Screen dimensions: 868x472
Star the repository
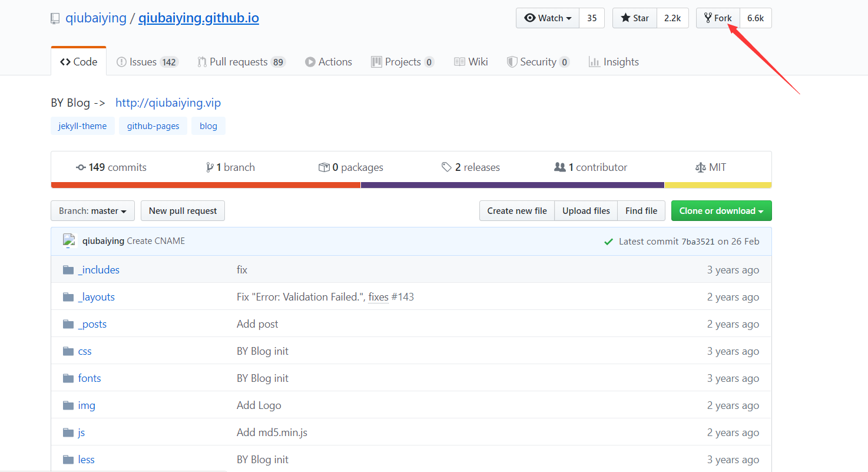click(x=635, y=18)
